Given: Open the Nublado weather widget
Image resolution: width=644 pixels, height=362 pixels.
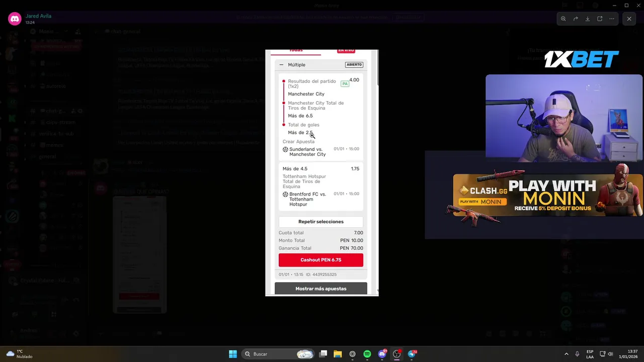Looking at the screenshot, I should point(20,354).
